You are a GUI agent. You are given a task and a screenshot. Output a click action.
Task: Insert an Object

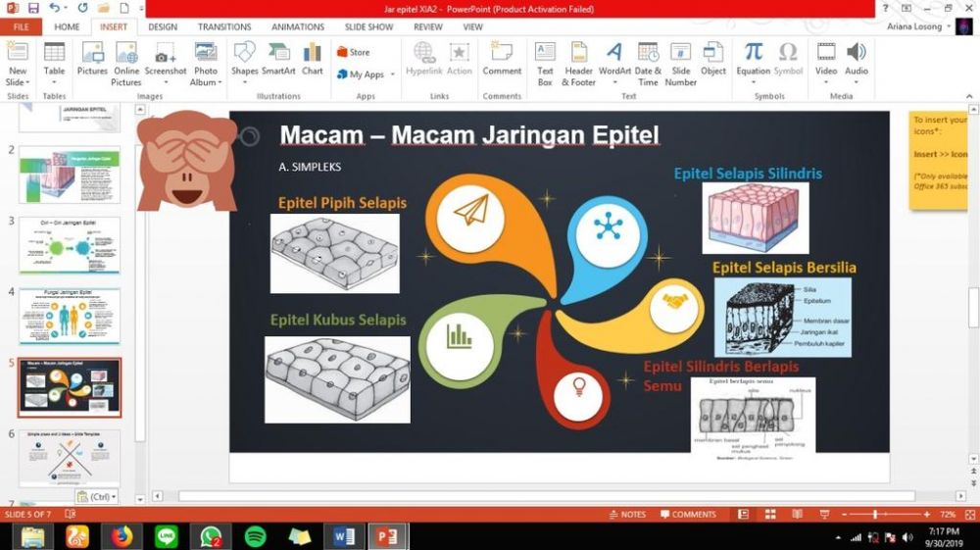[x=713, y=60]
